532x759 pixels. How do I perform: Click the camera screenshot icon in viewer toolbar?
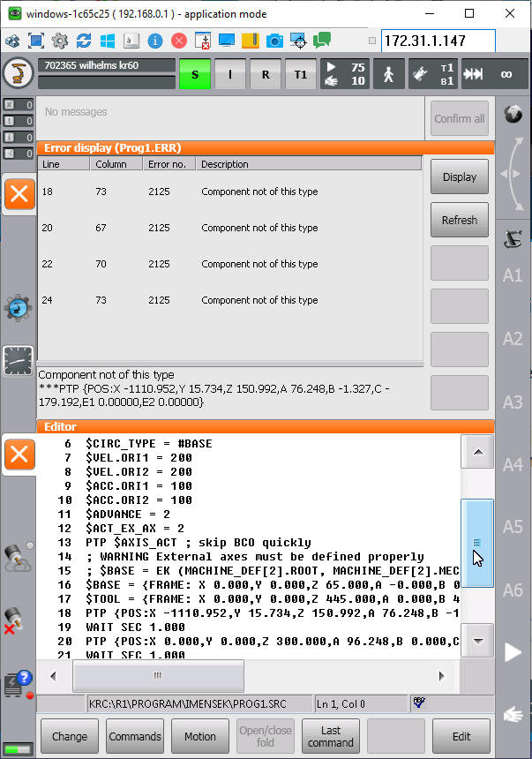[x=274, y=41]
